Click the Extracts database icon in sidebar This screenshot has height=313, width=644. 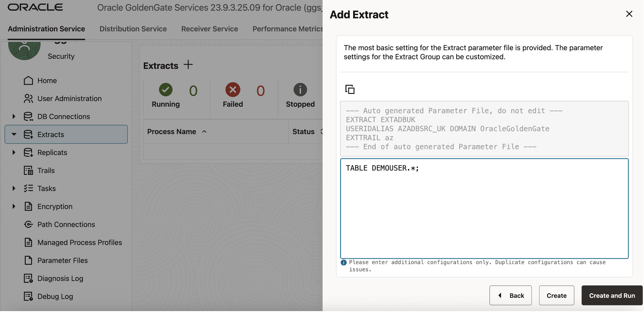tap(28, 135)
